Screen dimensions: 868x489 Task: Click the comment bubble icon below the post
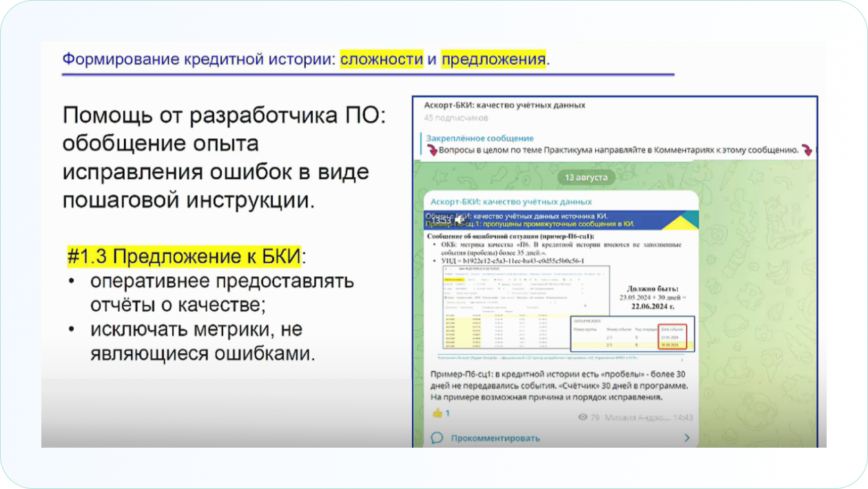coord(436,438)
